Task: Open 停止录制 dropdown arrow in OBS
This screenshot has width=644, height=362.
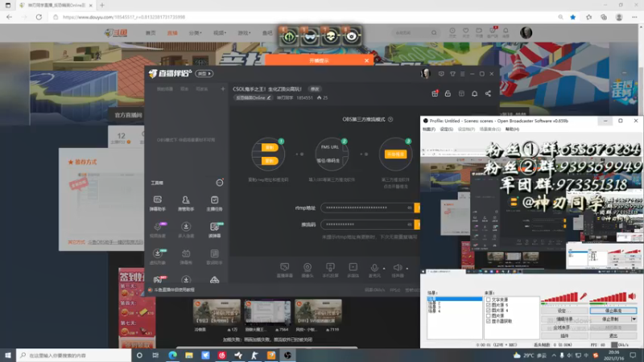Action: [634, 319]
